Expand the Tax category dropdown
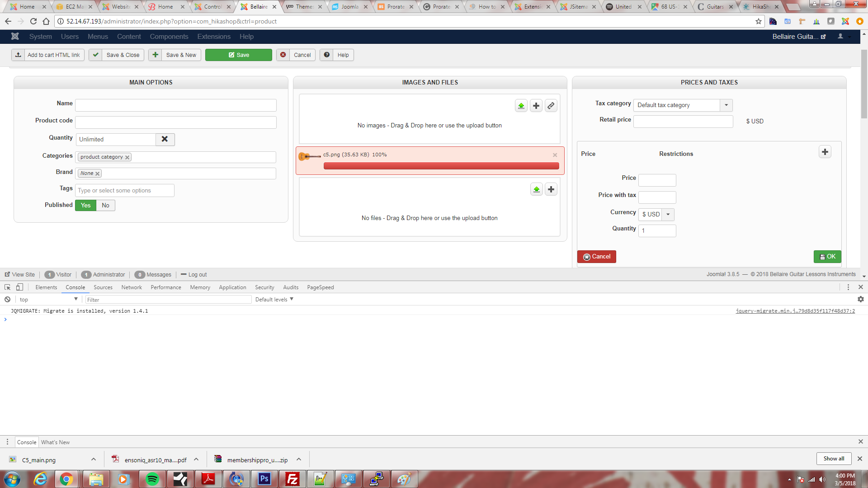The width and height of the screenshot is (868, 488). (x=726, y=105)
